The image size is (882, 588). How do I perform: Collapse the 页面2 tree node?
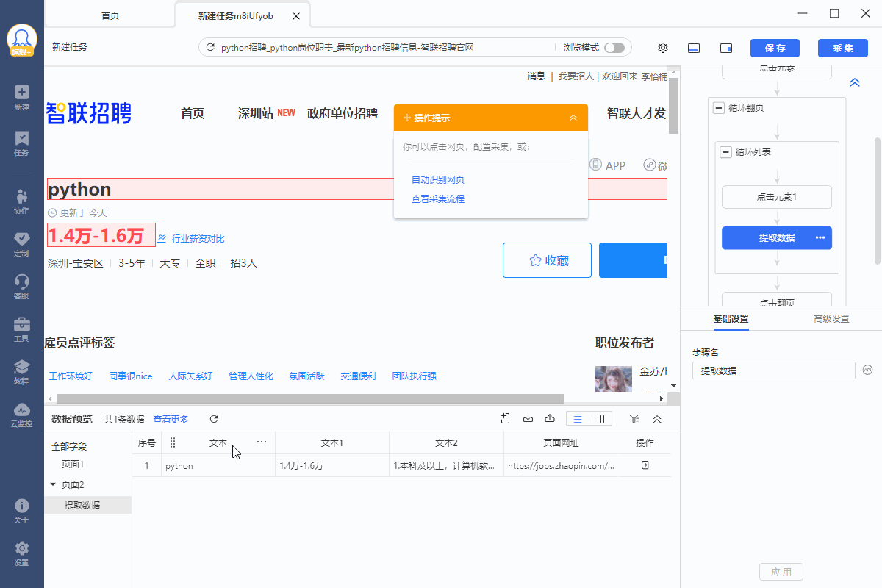pyautogui.click(x=53, y=484)
